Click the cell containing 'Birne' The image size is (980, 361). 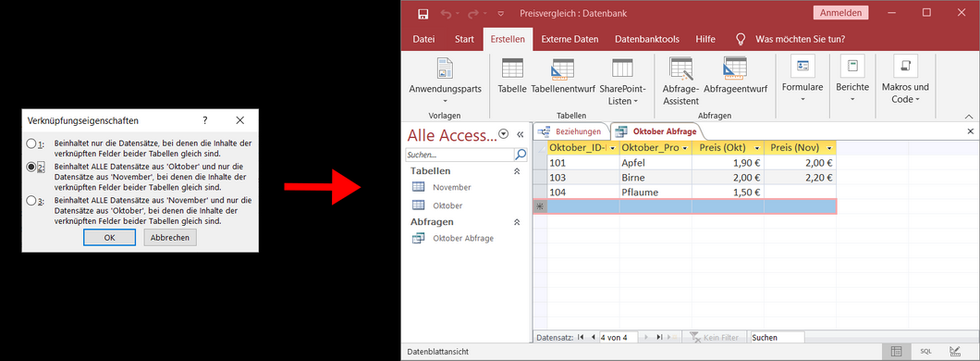click(x=655, y=178)
